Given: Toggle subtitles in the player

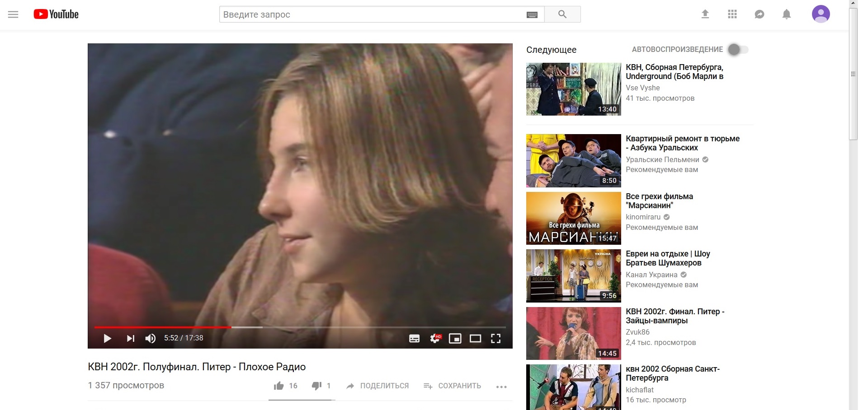Looking at the screenshot, I should 414,338.
